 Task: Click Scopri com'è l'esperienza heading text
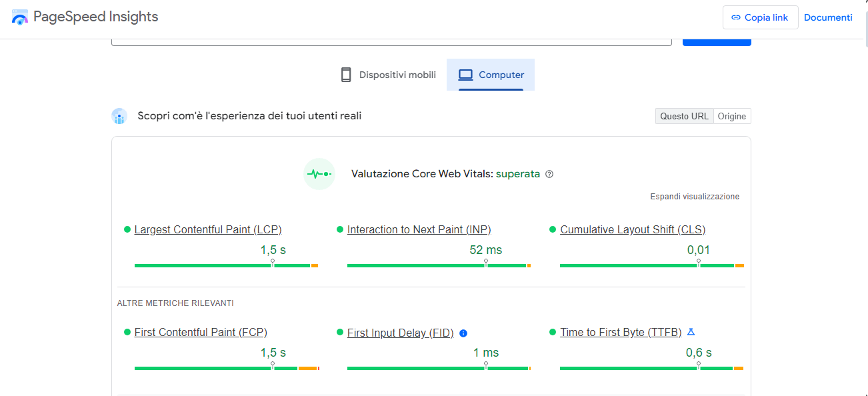(249, 116)
